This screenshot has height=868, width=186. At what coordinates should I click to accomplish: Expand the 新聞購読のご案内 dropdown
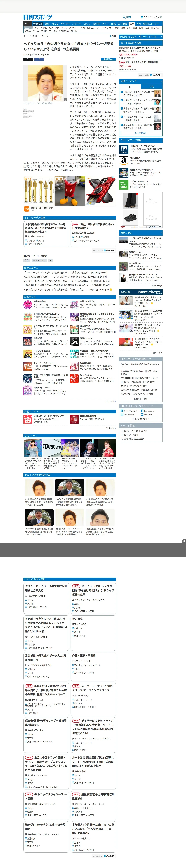130,37
